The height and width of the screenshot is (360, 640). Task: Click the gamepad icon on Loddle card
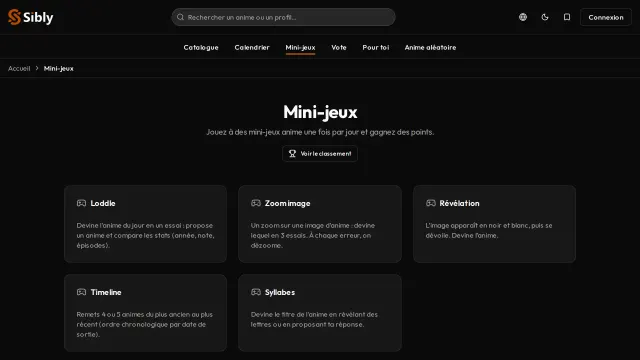81,203
